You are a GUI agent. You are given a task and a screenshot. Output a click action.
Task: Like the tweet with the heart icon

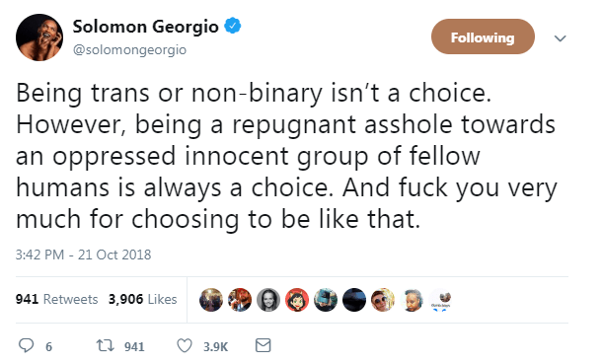point(185,345)
